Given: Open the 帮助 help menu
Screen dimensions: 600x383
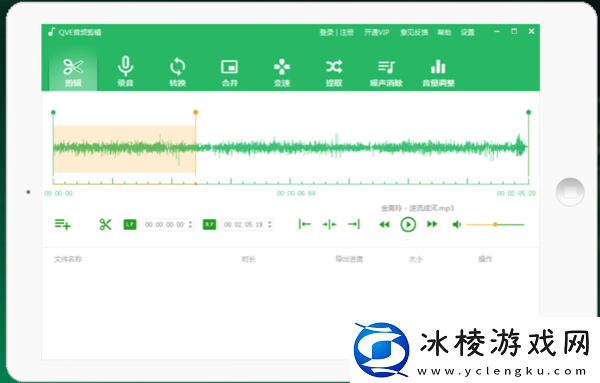Looking at the screenshot, I should [x=444, y=33].
